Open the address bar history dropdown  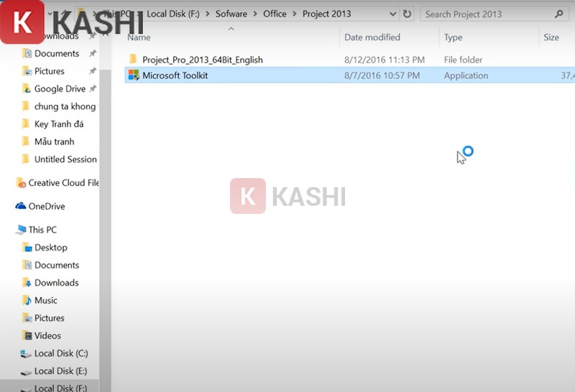[392, 14]
